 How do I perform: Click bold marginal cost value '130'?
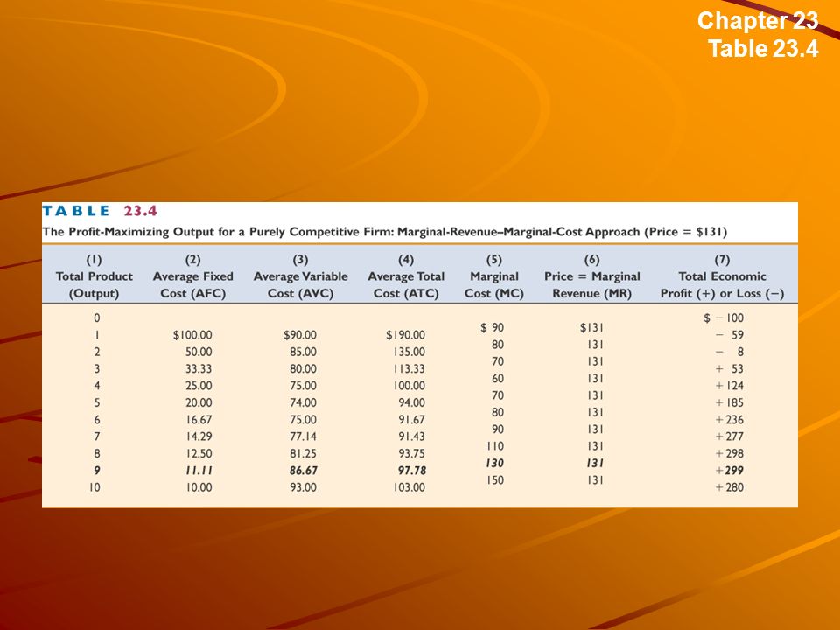click(495, 464)
